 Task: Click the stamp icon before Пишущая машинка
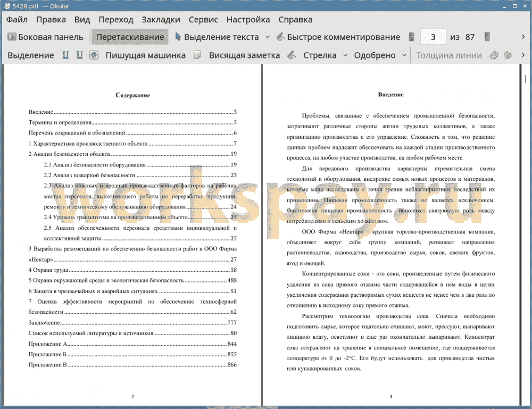(x=94, y=55)
